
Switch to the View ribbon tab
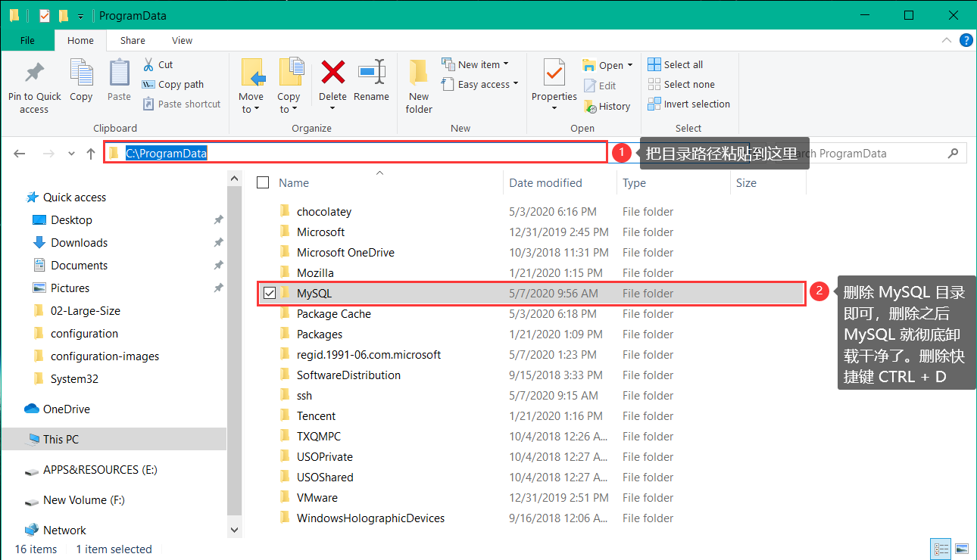[x=182, y=41]
